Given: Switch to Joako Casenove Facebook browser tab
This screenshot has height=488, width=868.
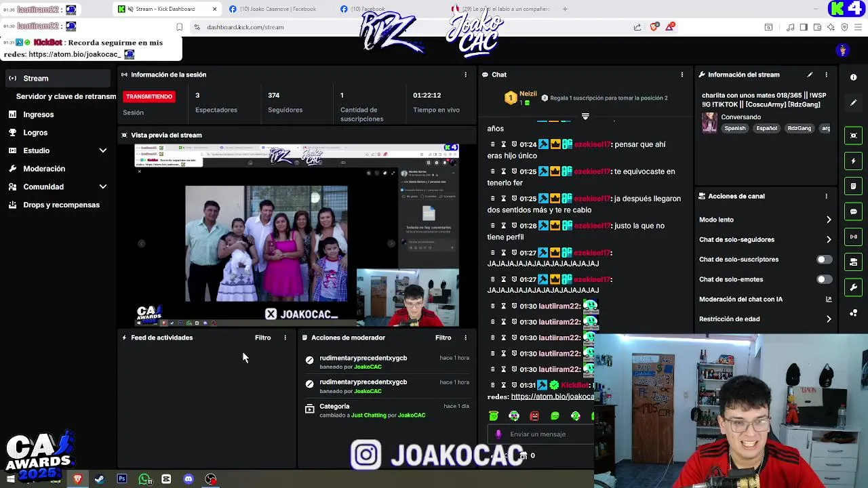Looking at the screenshot, I should tap(276, 9).
